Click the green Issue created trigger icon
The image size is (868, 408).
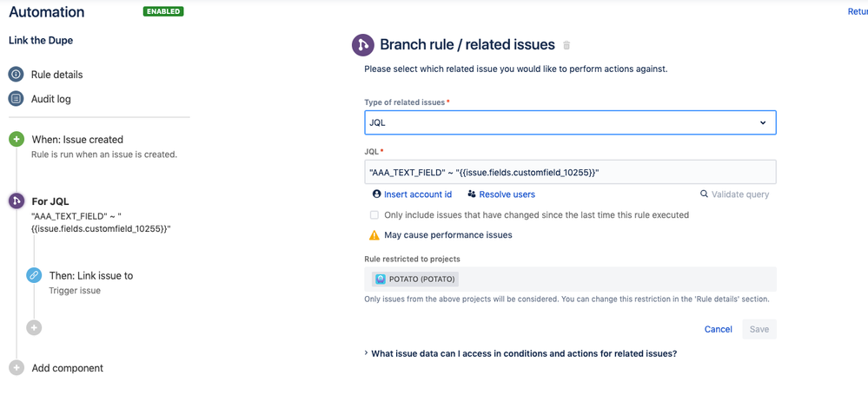coord(17,139)
